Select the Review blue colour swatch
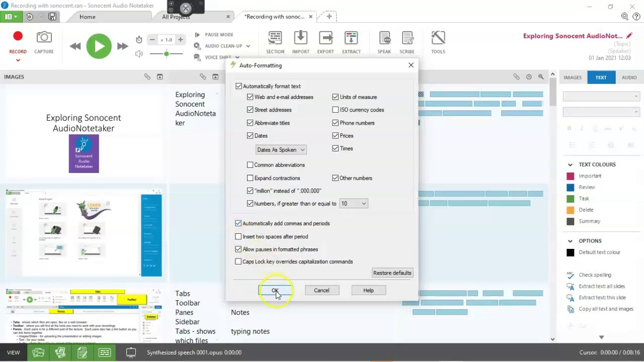Screen dimensions: 644x362 (x=570, y=187)
